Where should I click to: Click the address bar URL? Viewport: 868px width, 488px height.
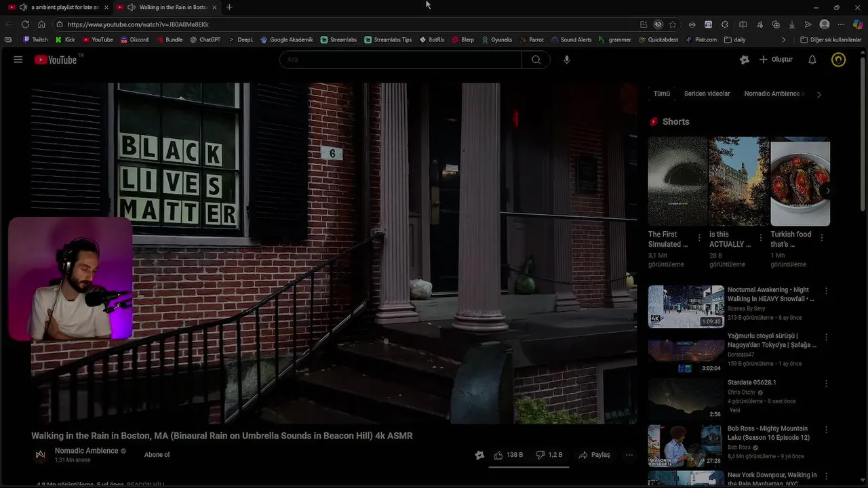pos(138,24)
